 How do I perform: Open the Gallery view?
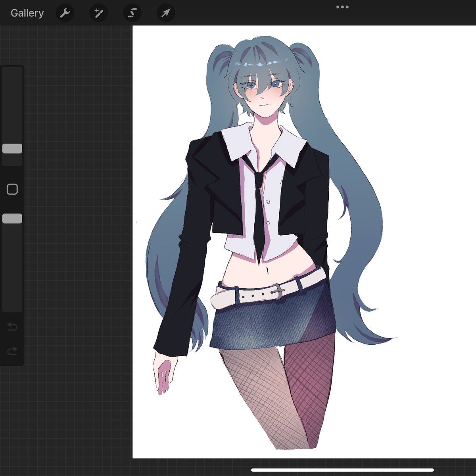pyautogui.click(x=27, y=13)
